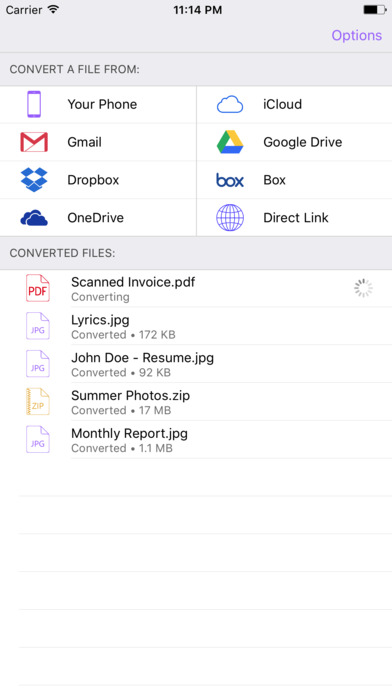392x696 pixels.
Task: Tap the 'Converted • 172 KB' status text
Action: 123,335
